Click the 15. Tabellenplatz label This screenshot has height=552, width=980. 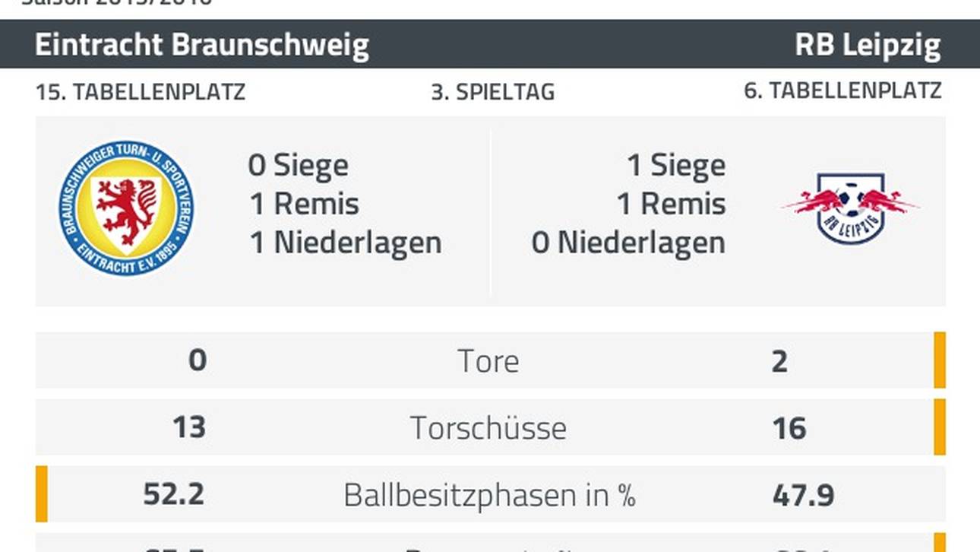pyautogui.click(x=141, y=92)
